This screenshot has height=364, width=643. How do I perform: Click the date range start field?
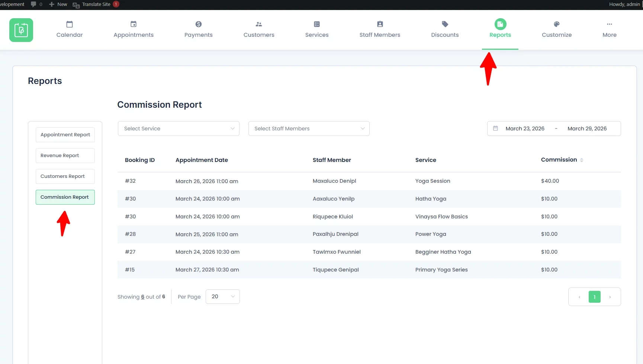pos(525,129)
